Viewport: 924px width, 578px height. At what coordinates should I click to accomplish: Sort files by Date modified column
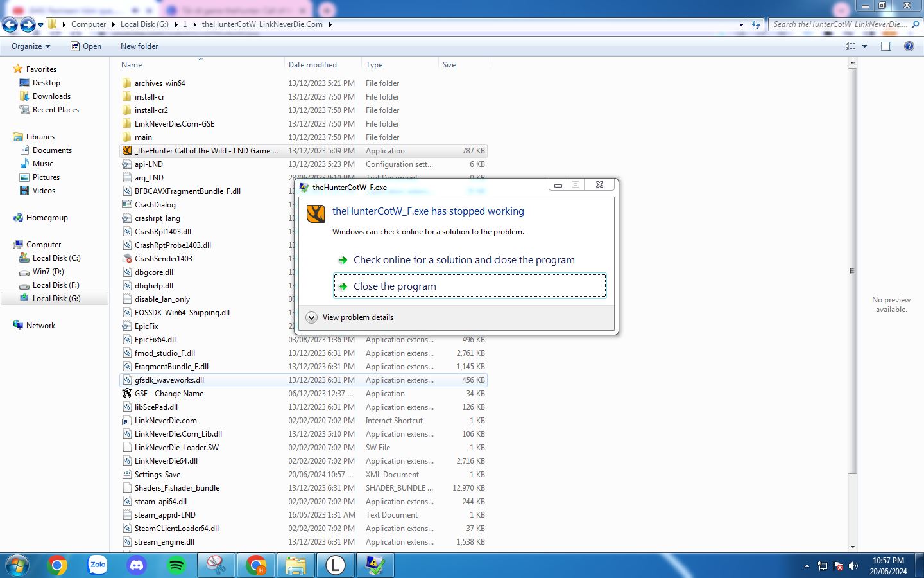click(x=312, y=65)
